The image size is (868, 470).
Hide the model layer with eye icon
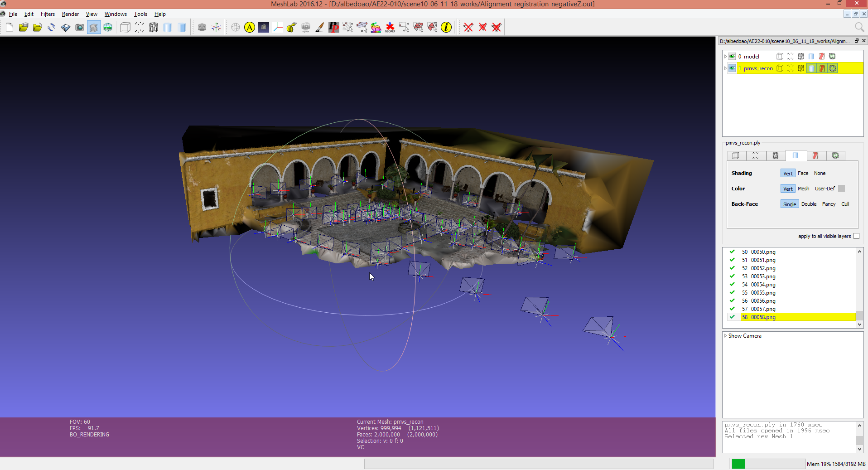pos(732,57)
